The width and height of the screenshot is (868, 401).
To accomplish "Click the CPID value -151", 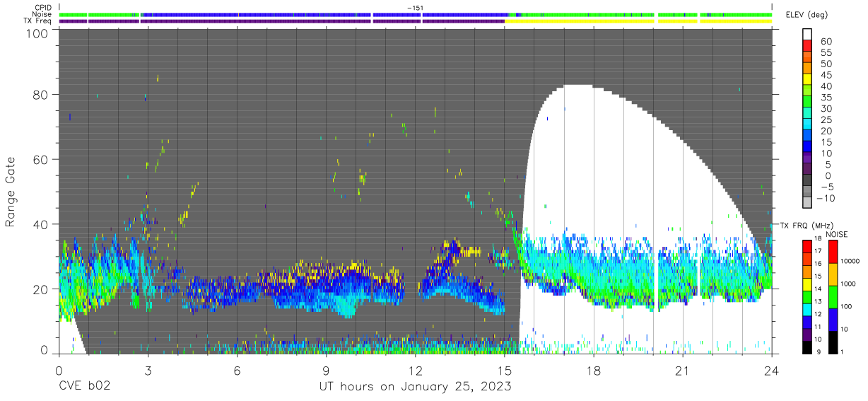I will 416,7.
